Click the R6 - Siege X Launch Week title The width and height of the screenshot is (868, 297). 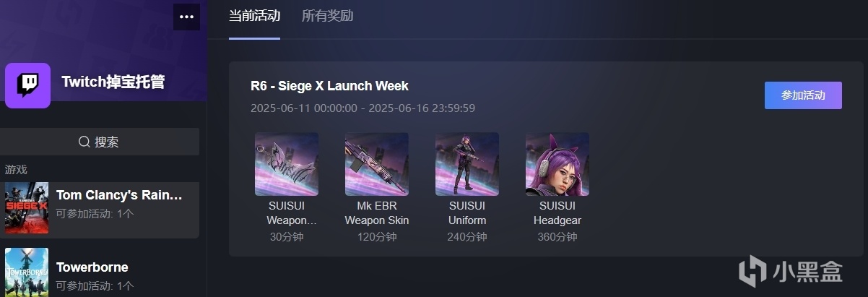click(329, 86)
